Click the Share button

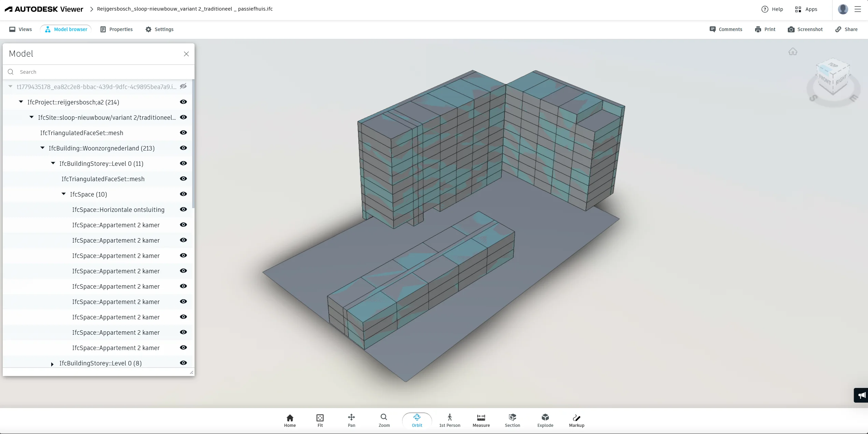pos(846,29)
